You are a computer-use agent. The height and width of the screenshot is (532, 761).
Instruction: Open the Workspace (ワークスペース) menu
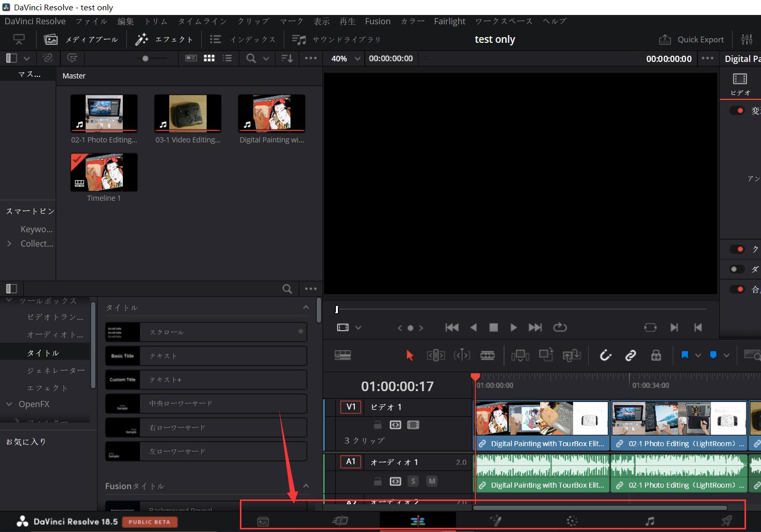pos(504,21)
